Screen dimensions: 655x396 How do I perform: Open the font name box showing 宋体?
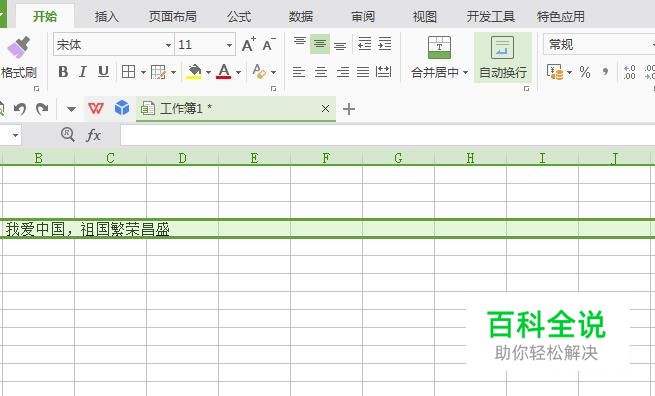click(x=113, y=44)
